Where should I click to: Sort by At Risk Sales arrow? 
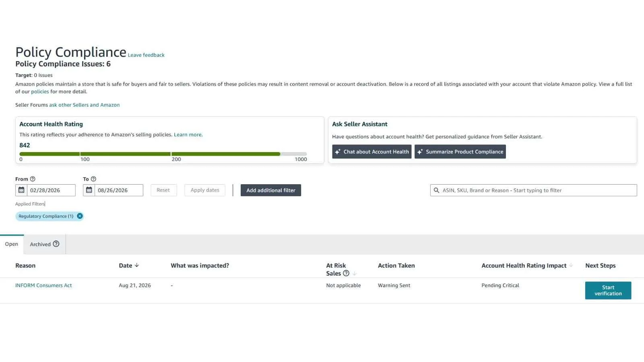[355, 274]
